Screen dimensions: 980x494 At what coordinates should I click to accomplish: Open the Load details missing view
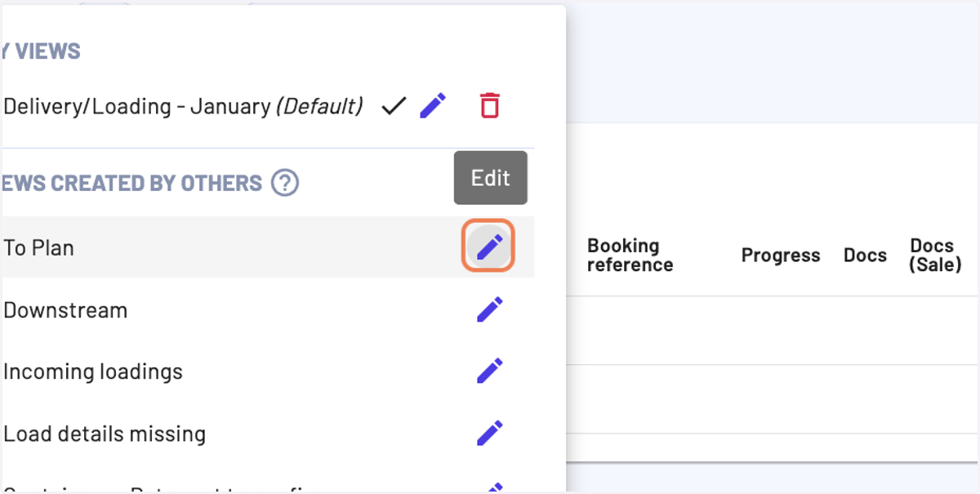[105, 434]
